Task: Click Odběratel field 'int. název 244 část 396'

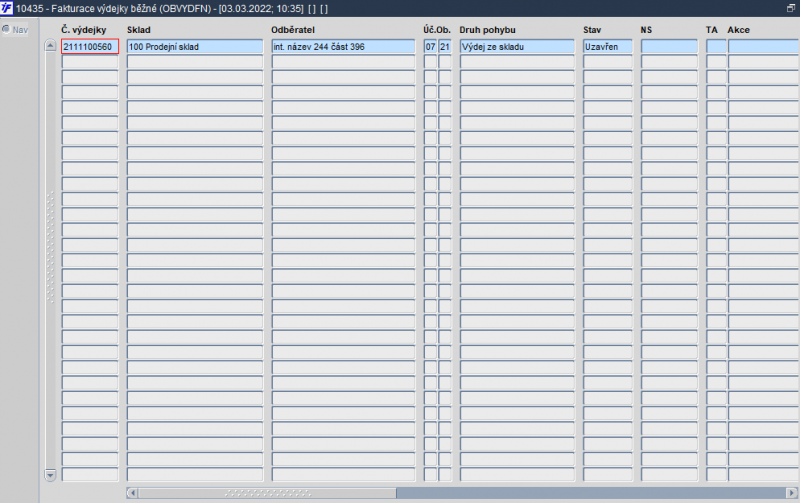Action: pyautogui.click(x=343, y=46)
